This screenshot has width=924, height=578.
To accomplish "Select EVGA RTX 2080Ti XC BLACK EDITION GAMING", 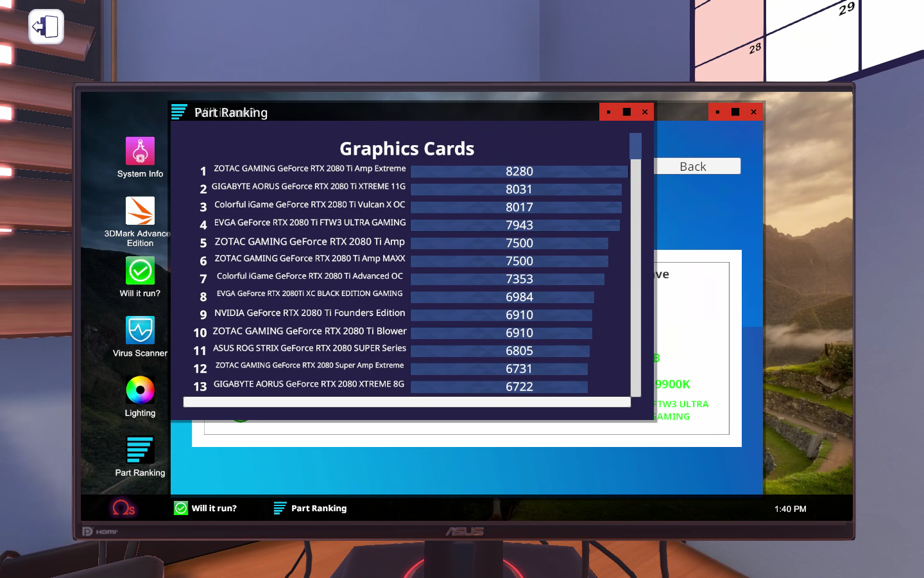I will 310,293.
